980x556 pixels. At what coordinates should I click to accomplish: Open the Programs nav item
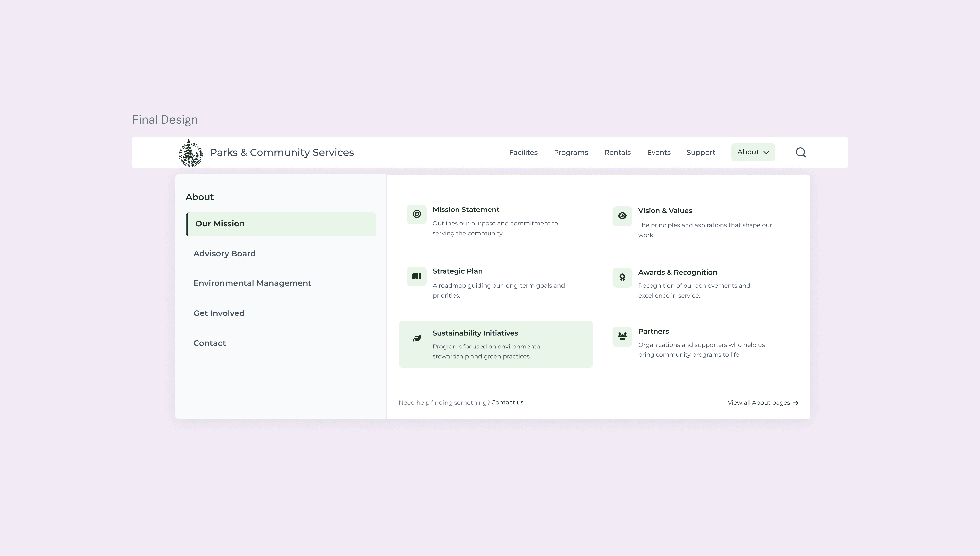pos(571,153)
